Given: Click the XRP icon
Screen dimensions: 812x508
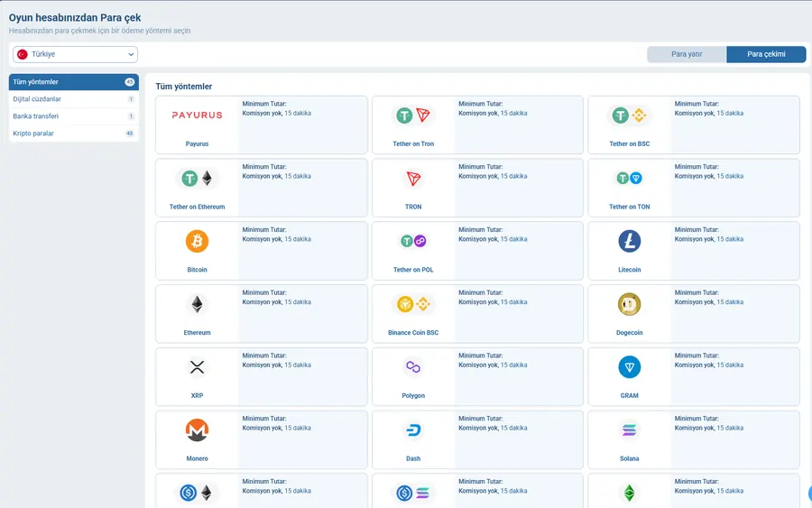Looking at the screenshot, I should [x=197, y=367].
